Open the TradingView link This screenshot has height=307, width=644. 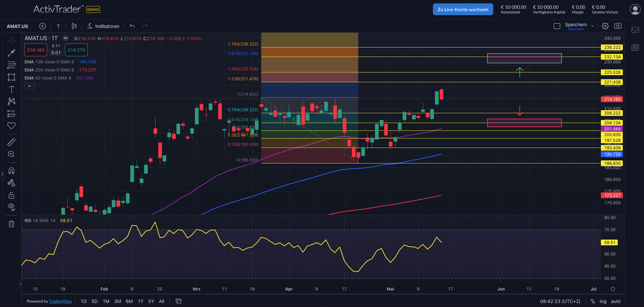coord(60,301)
